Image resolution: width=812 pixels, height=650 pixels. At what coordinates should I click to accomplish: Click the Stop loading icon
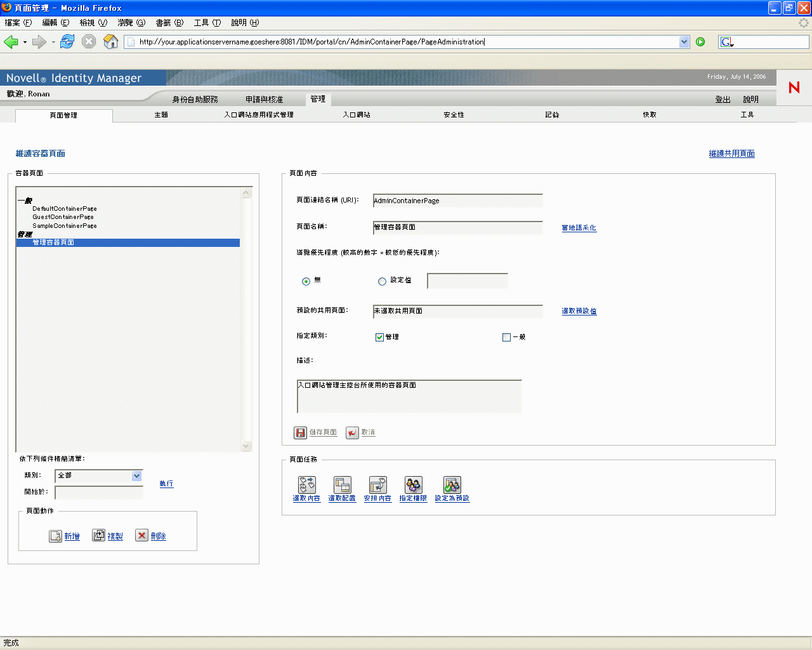[x=89, y=42]
